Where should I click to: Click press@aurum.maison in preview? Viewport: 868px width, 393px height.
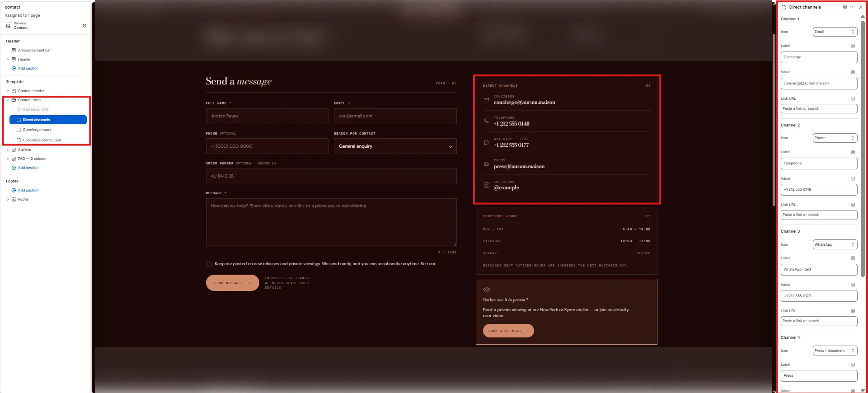point(519,166)
